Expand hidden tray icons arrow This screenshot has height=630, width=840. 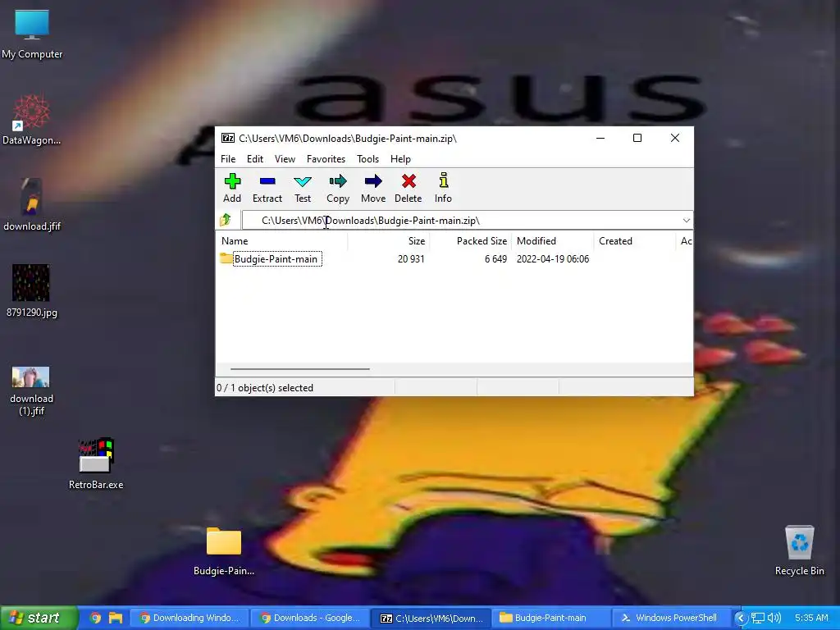point(741,619)
